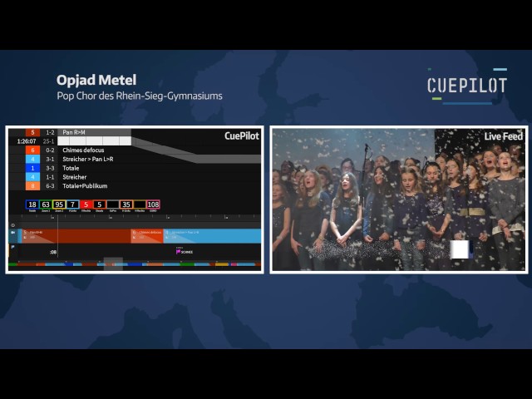This screenshot has height=399, width=532.
Task: Click the song title Opjad Metel
Action: (x=96, y=80)
